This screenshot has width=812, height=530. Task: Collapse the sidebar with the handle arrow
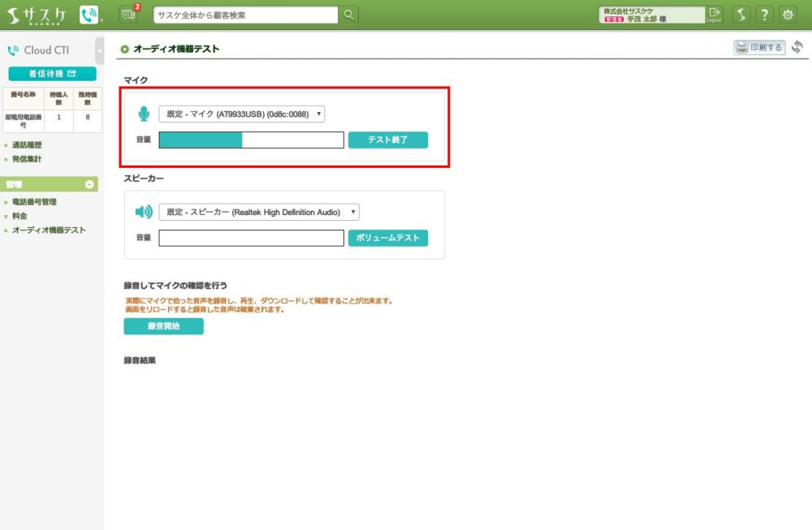[100, 50]
